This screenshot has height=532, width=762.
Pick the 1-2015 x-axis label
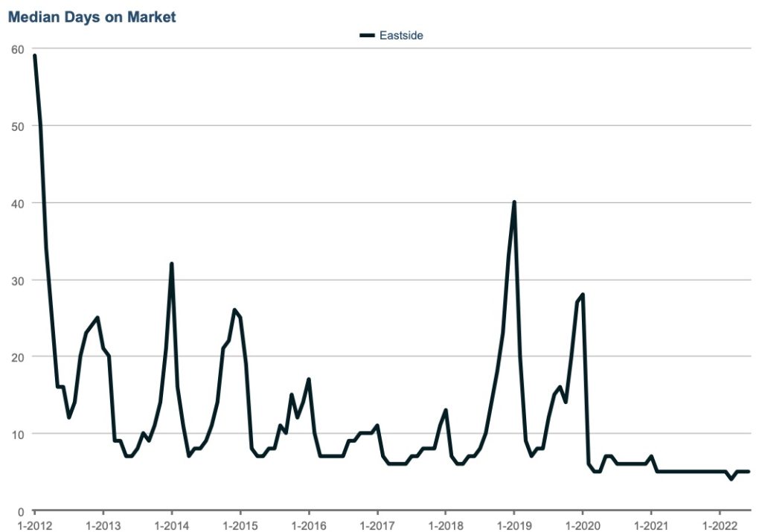240,524
